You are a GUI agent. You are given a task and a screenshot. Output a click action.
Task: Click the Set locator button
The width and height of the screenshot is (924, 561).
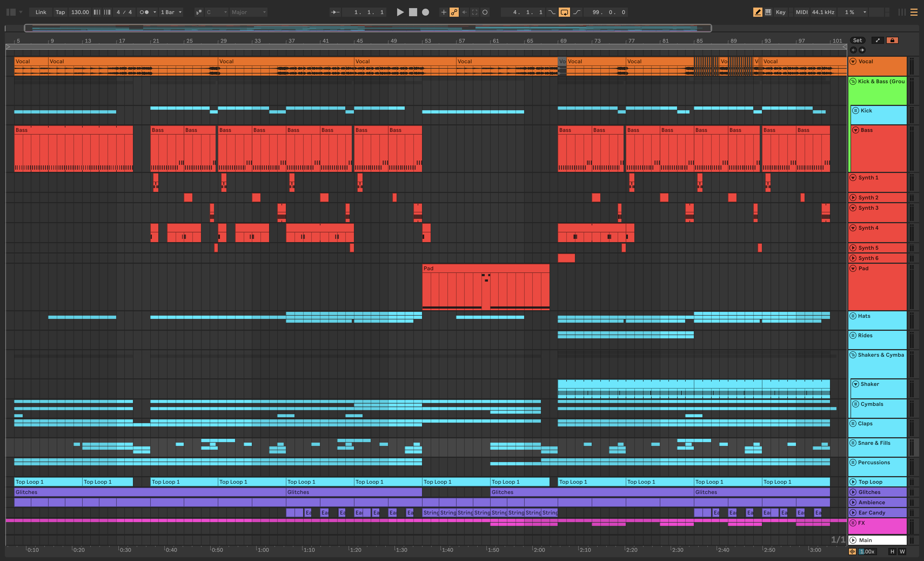coord(857,40)
